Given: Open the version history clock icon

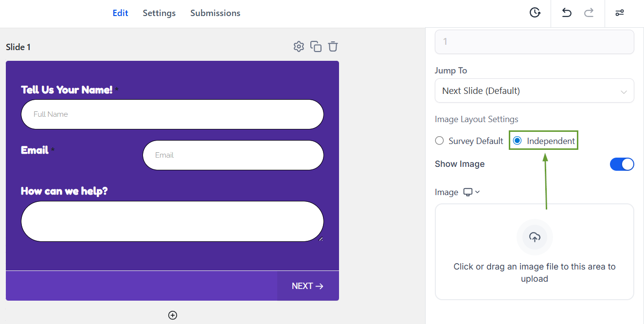Looking at the screenshot, I should [535, 13].
